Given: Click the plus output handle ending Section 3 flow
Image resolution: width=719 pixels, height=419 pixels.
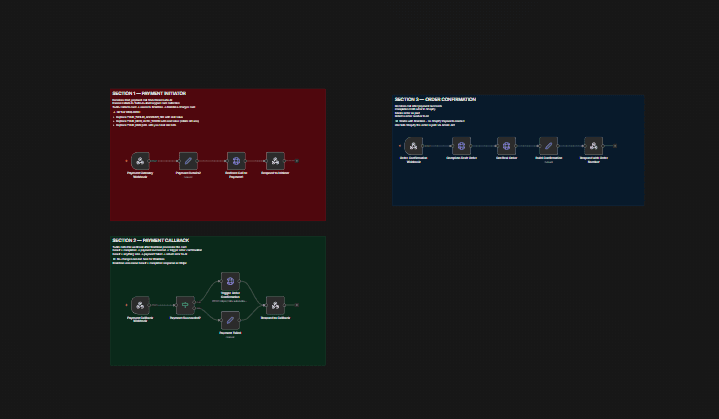Looking at the screenshot, I should click(x=615, y=146).
